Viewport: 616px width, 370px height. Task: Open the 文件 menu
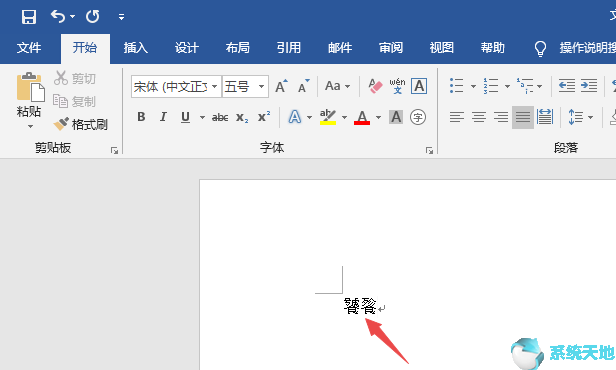(29, 48)
